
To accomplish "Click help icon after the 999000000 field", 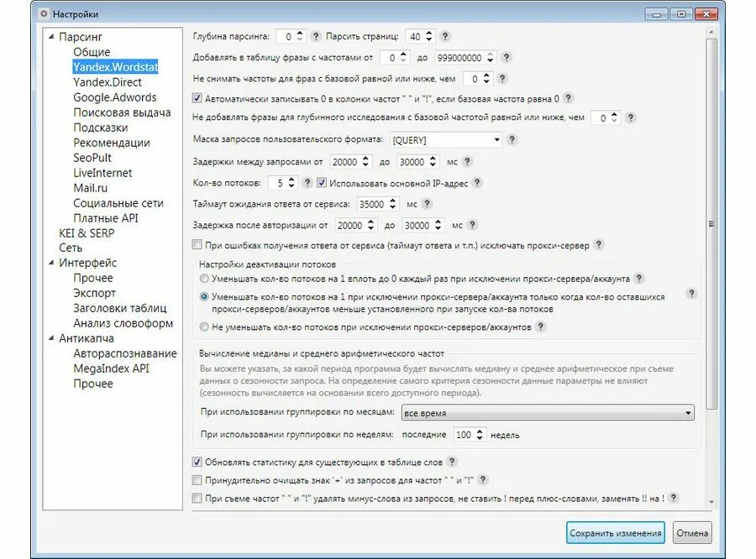I will [x=507, y=57].
